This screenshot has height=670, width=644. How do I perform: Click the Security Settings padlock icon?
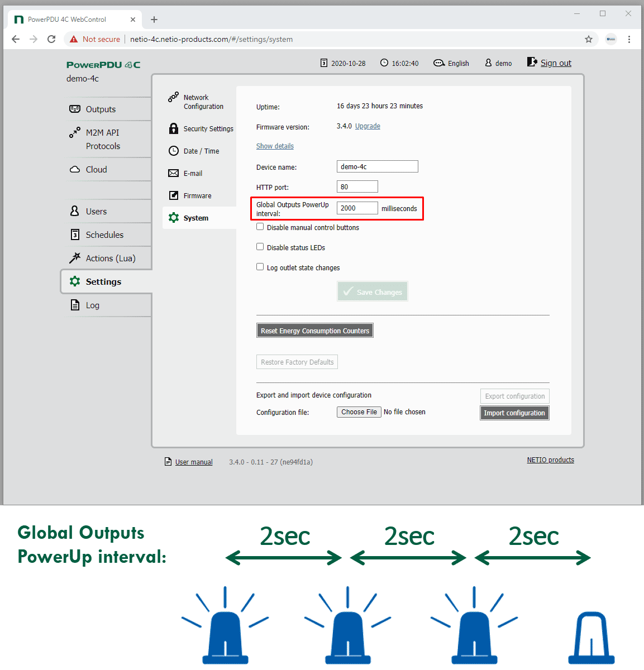tap(174, 128)
